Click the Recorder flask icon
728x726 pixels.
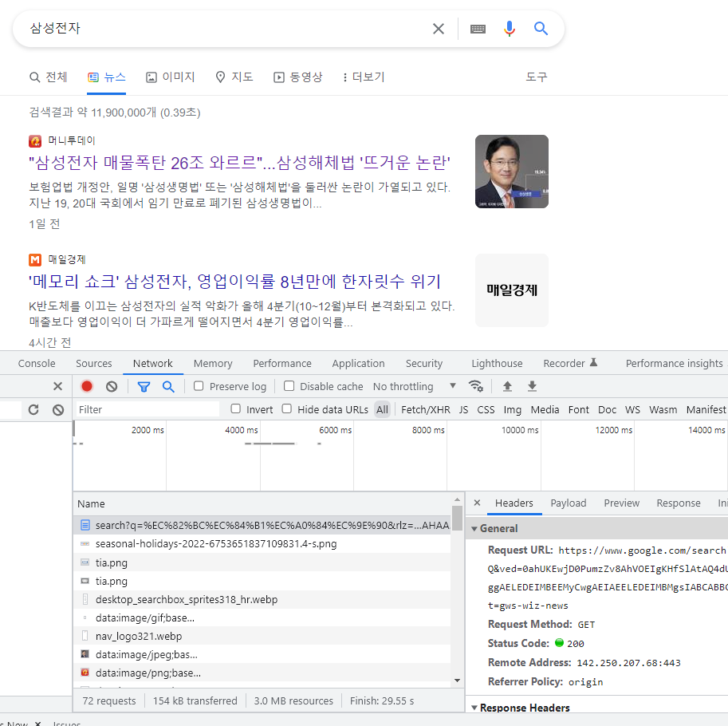pos(593,363)
